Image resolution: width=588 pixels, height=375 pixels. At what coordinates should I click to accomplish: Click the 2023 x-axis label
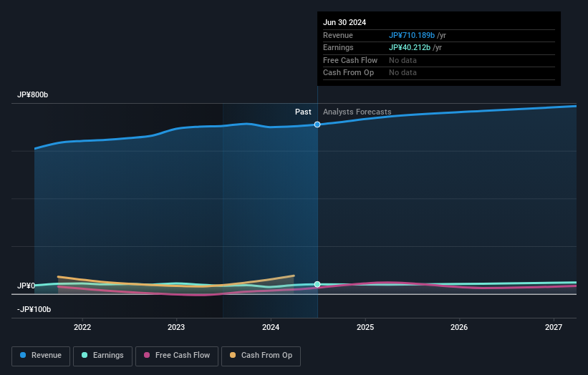coord(176,327)
